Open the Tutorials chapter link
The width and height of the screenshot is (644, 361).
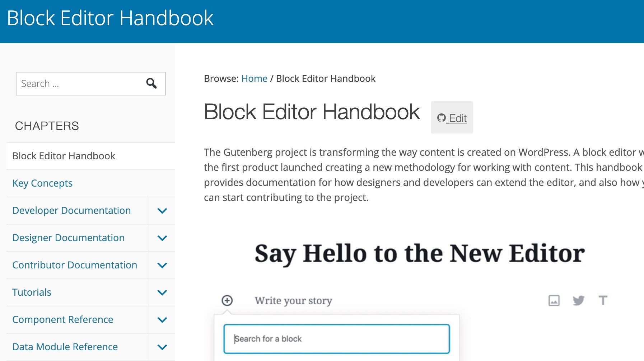tap(32, 292)
